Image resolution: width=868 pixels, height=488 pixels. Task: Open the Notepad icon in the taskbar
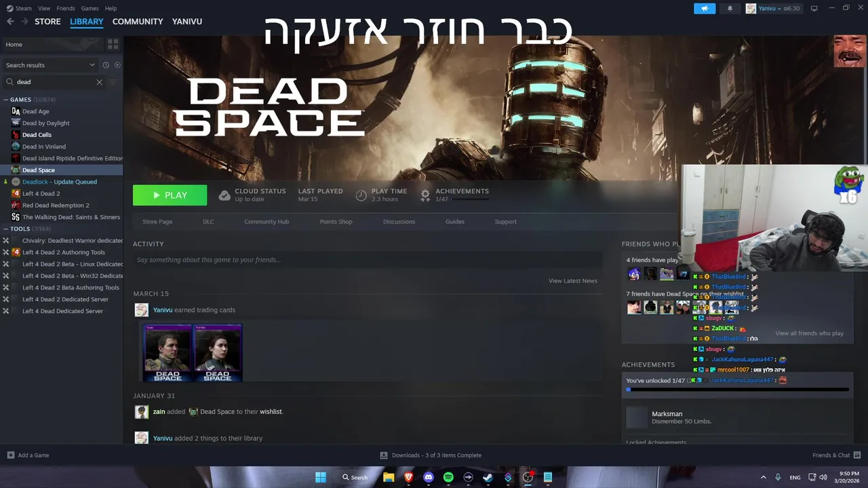(547, 477)
